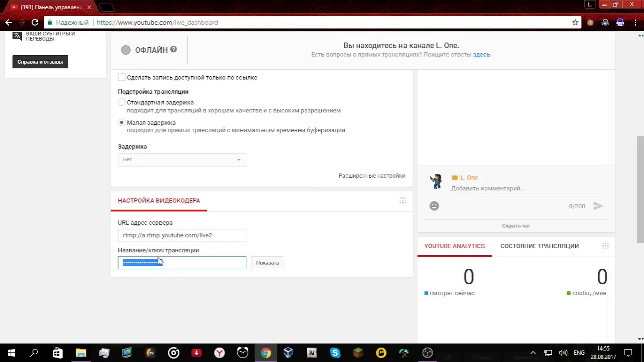The height and width of the screenshot is (362, 644).
Task: Switch to Google Chrome on the taskbar
Action: pos(266,353)
